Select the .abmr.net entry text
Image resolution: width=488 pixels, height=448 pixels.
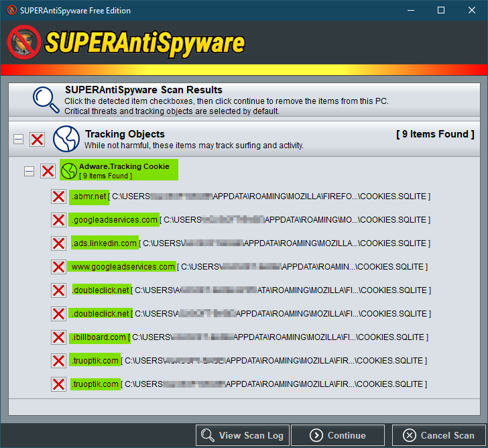pos(89,197)
